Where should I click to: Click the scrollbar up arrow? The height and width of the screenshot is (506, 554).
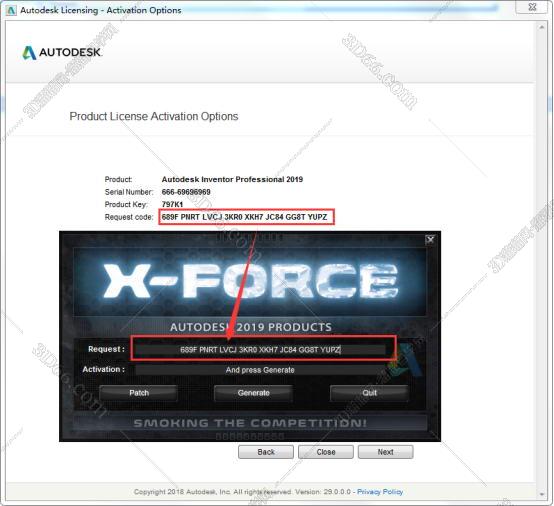pos(542,27)
